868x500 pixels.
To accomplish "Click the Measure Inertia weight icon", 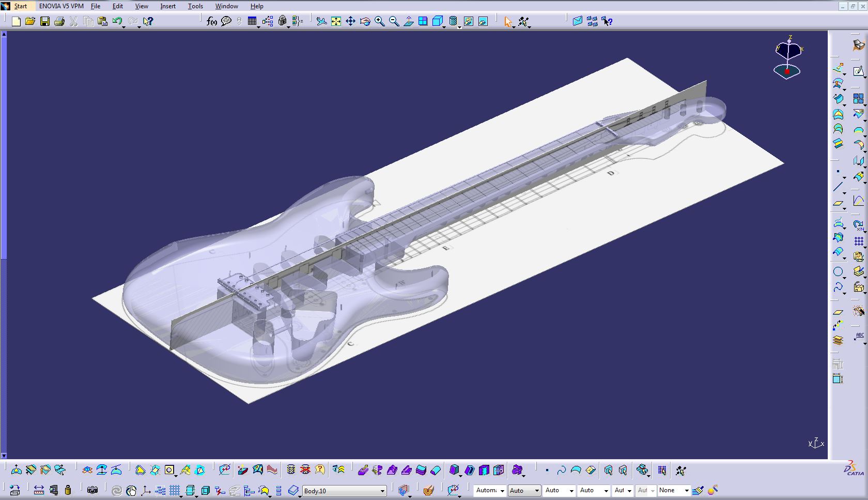I will (x=68, y=490).
